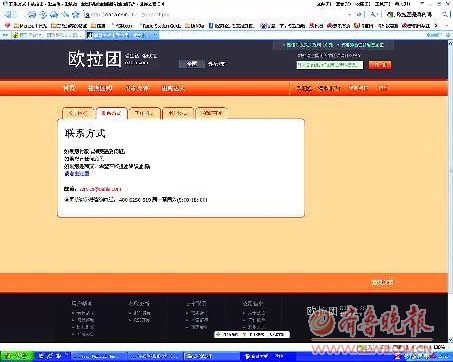453x362 pixels.
Task: Click the orange subscribe button
Action: pos(380,65)
